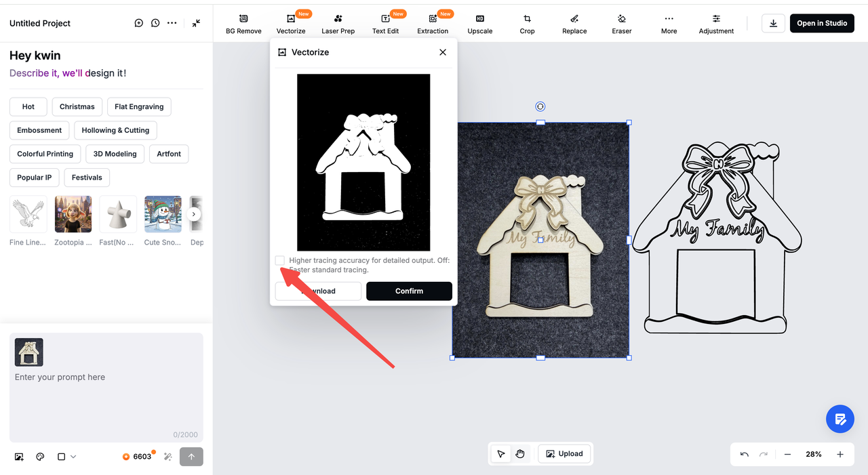868x475 pixels.
Task: Click the prompt text input field
Action: 106,400
